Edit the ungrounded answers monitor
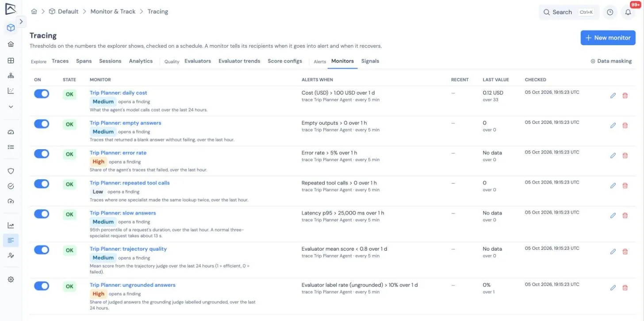644x321 pixels. (x=613, y=288)
